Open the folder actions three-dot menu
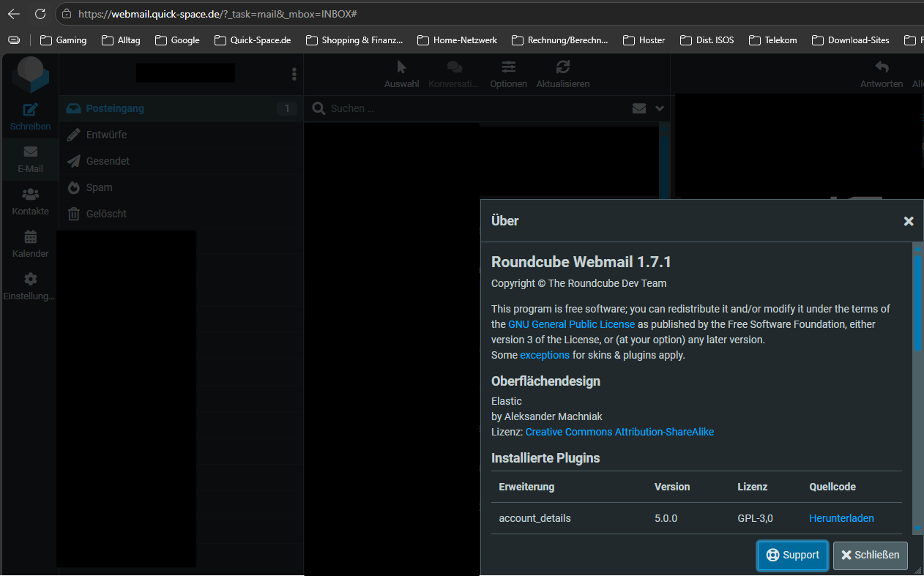The width and height of the screenshot is (924, 576). [x=294, y=74]
